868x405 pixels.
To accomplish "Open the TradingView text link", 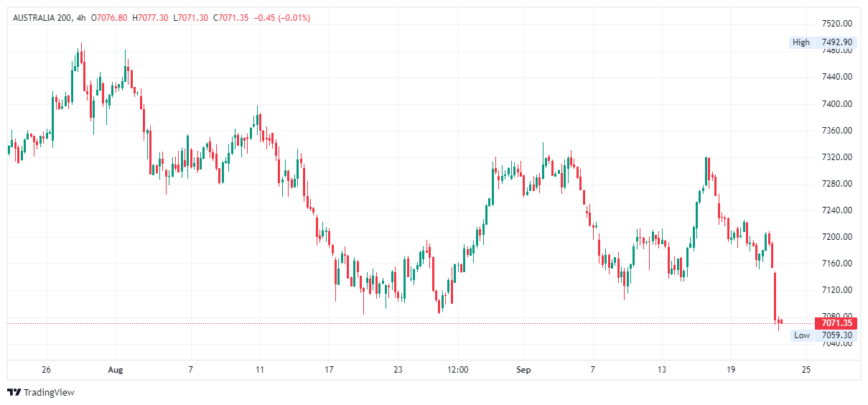I will tap(49, 393).
